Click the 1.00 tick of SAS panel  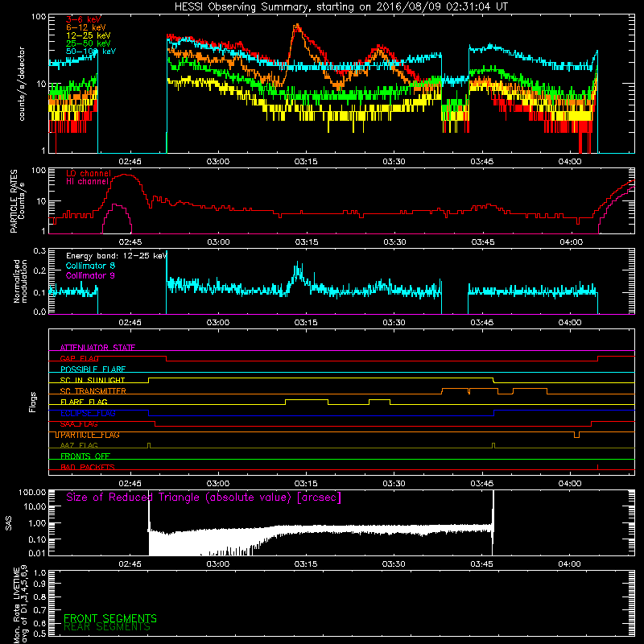[37, 523]
